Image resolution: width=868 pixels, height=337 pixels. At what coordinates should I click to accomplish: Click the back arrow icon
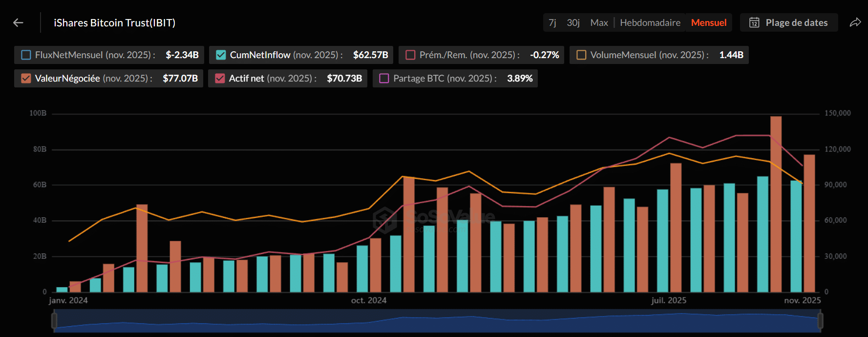pyautogui.click(x=18, y=22)
